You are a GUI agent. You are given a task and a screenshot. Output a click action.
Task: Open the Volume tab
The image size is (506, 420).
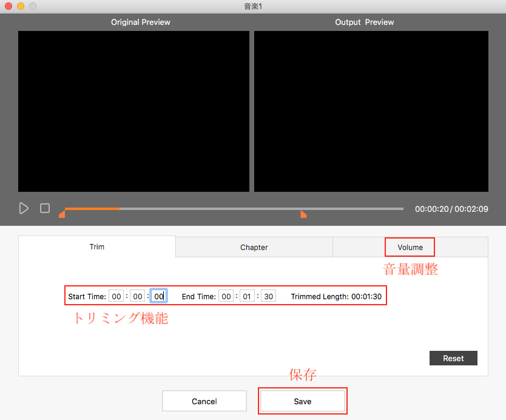pyautogui.click(x=410, y=247)
